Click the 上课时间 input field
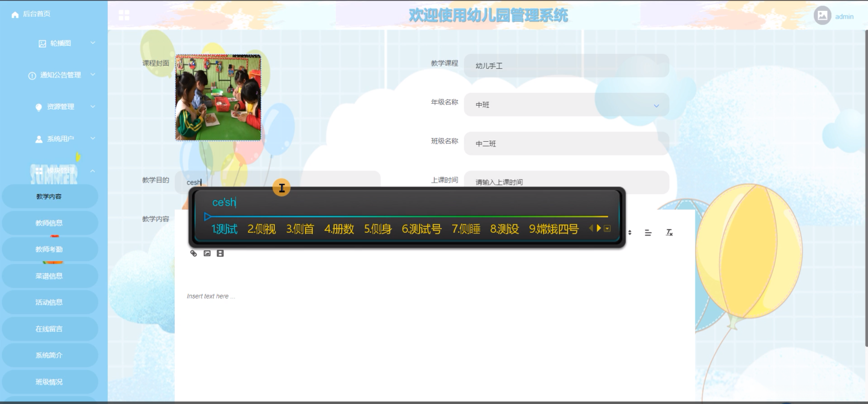The height and width of the screenshot is (404, 868). click(567, 182)
